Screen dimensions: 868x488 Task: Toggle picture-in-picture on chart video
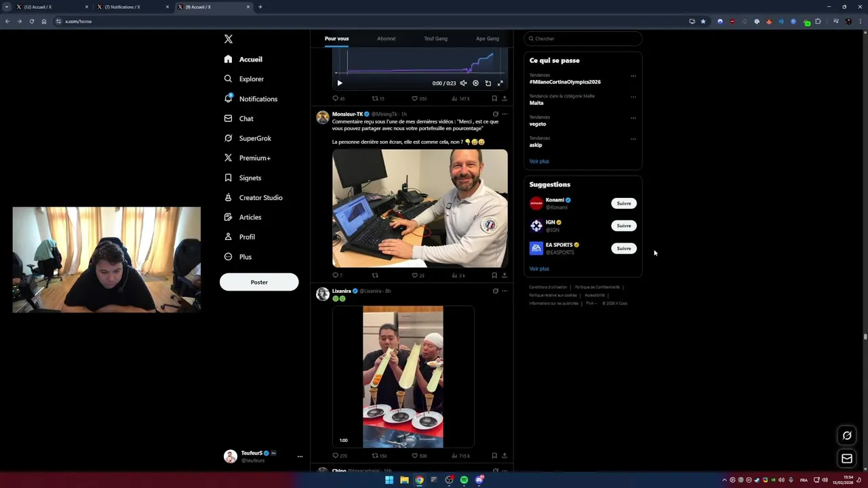tap(488, 83)
